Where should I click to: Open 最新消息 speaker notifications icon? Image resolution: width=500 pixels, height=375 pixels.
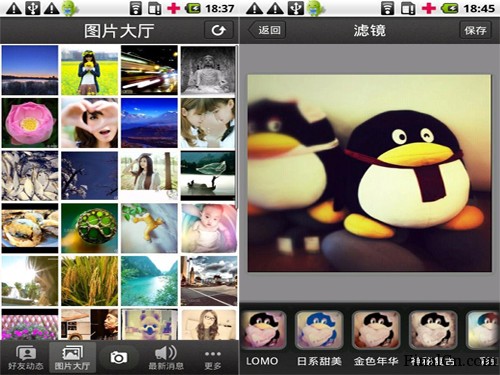tap(166, 358)
